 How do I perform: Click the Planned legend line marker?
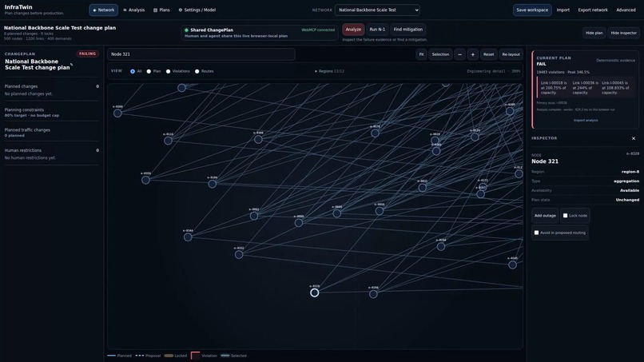(111, 356)
